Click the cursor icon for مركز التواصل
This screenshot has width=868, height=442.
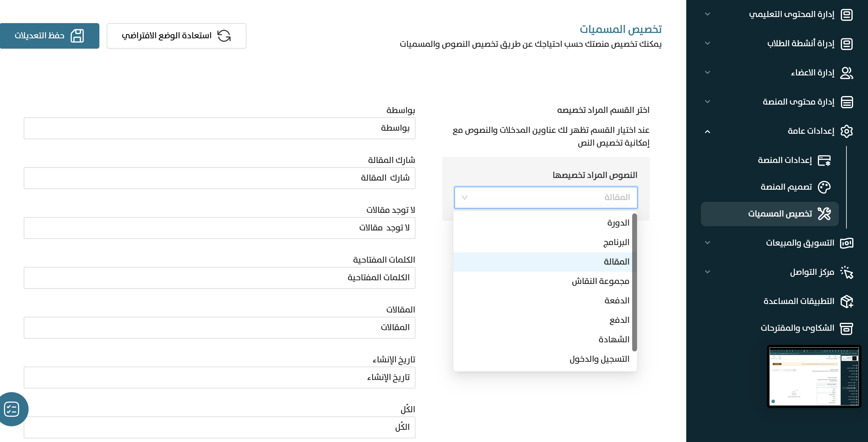pos(846,272)
